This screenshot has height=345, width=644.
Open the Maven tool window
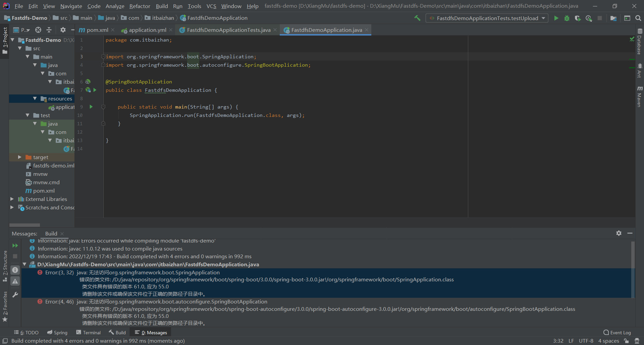click(640, 96)
